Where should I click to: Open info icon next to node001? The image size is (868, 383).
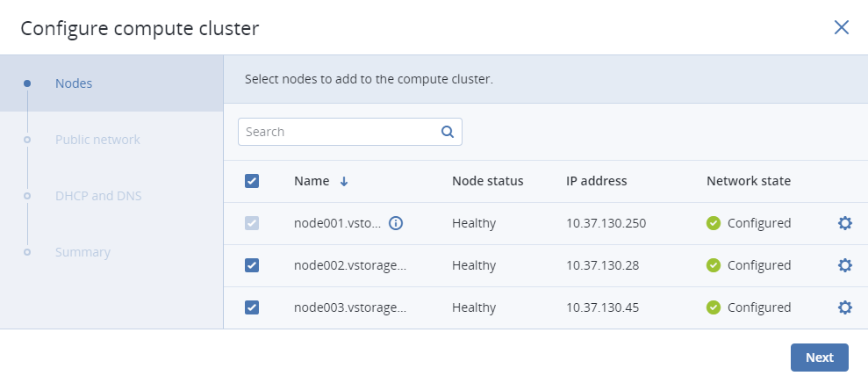click(396, 223)
